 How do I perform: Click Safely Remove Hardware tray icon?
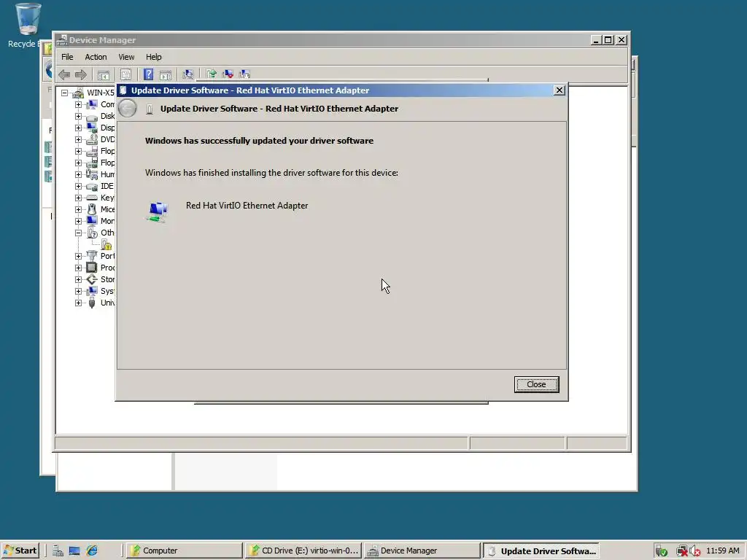[x=661, y=551]
